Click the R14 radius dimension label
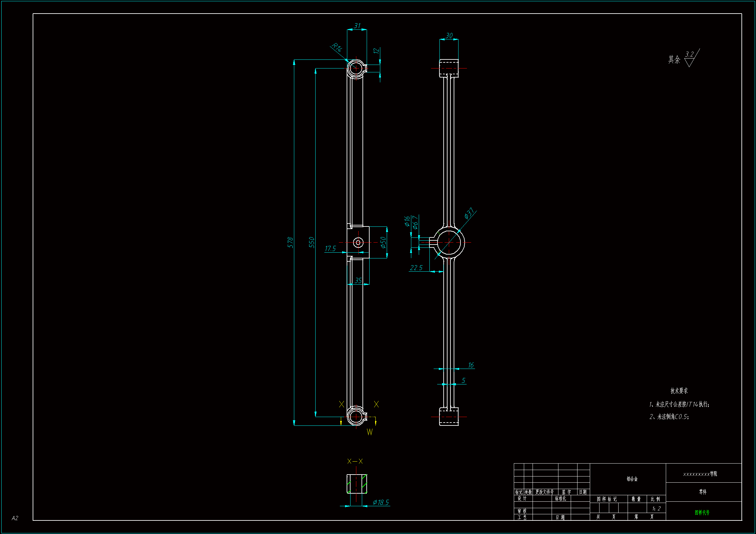This screenshot has height=534, width=756. [x=337, y=47]
